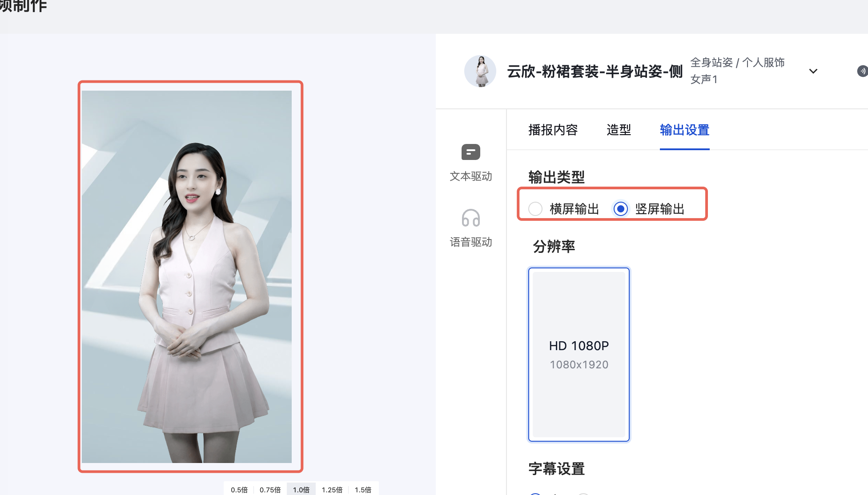
Task: Open the 播报内容 tab
Action: pyautogui.click(x=553, y=130)
